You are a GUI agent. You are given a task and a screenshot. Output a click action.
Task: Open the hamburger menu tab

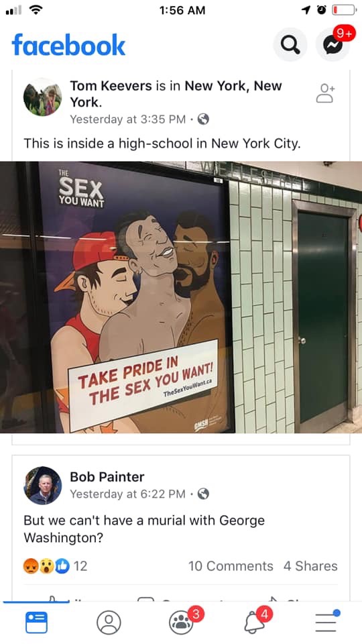click(327, 622)
